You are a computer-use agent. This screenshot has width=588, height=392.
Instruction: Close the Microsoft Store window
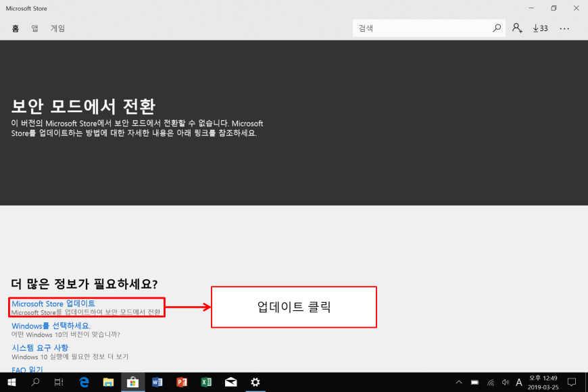click(x=577, y=8)
